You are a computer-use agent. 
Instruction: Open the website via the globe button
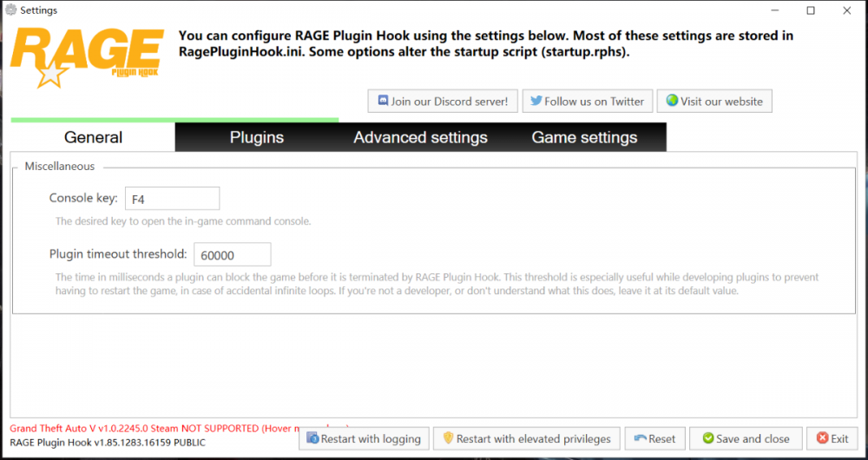pyautogui.click(x=713, y=102)
